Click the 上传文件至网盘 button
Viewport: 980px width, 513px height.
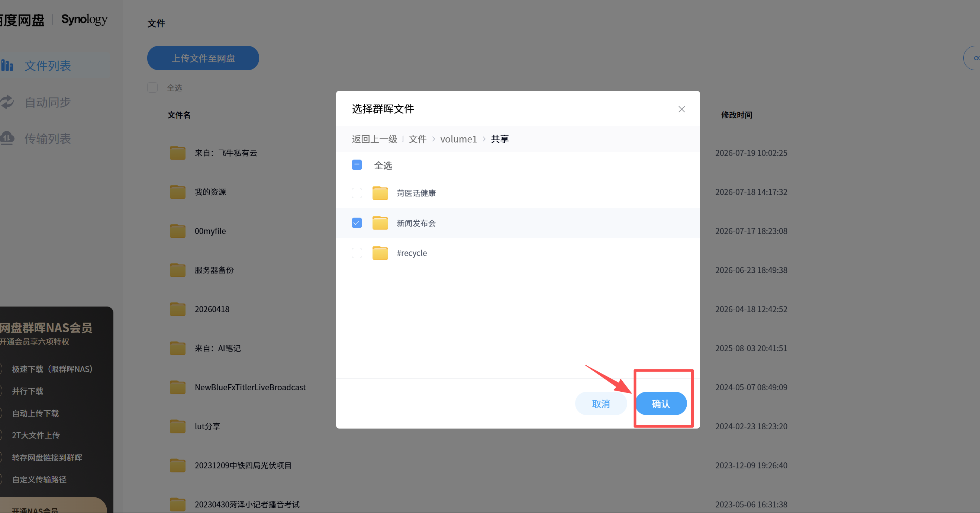pyautogui.click(x=203, y=58)
